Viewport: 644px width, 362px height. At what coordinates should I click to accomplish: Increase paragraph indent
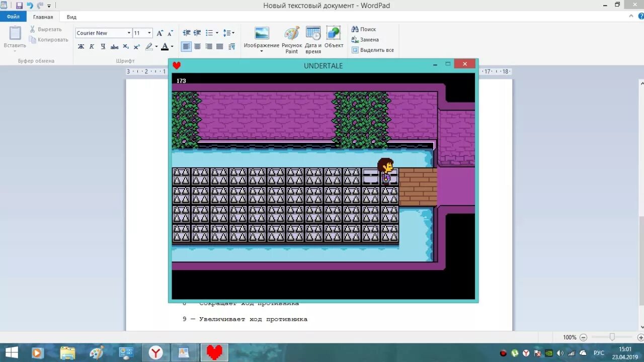pyautogui.click(x=197, y=33)
